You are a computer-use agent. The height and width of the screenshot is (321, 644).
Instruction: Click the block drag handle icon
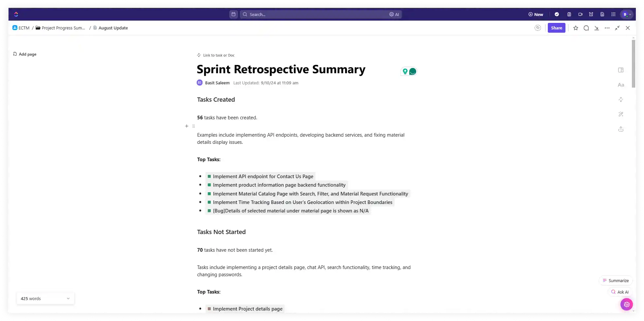point(193,126)
